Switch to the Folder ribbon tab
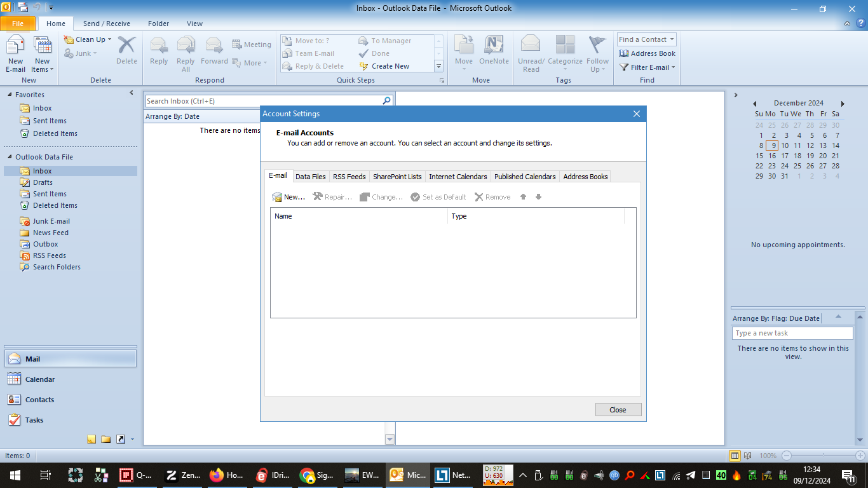The height and width of the screenshot is (488, 868). [158, 24]
